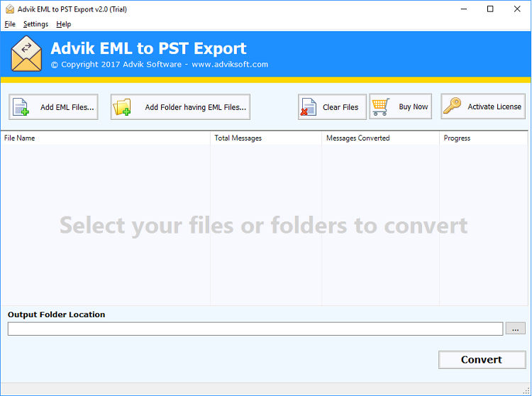
Task: Maximize the Advik EML to PST window
Action: (490, 9)
